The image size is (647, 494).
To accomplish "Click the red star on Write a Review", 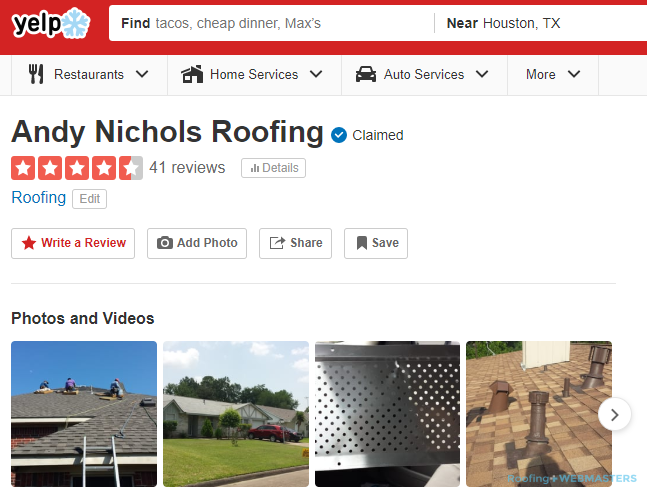I will pos(28,243).
